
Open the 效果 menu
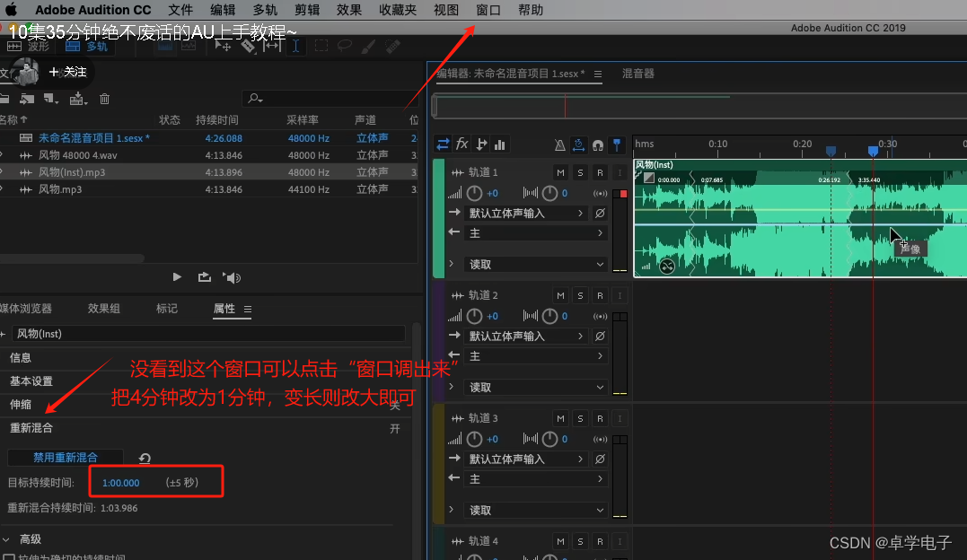point(348,10)
